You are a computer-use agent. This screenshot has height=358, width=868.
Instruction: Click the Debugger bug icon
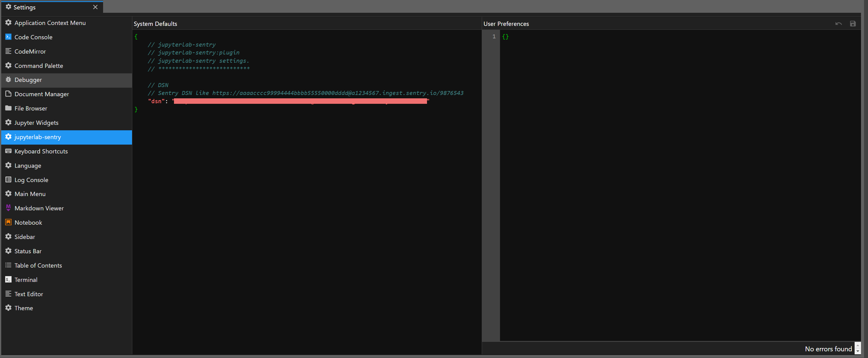click(9, 80)
